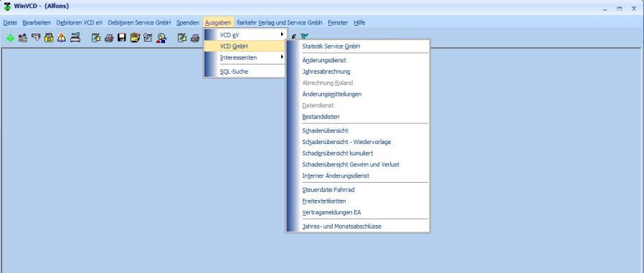This screenshot has height=273, width=644.
Task: Click the WinVCD application icon in title bar
Action: [7, 6]
